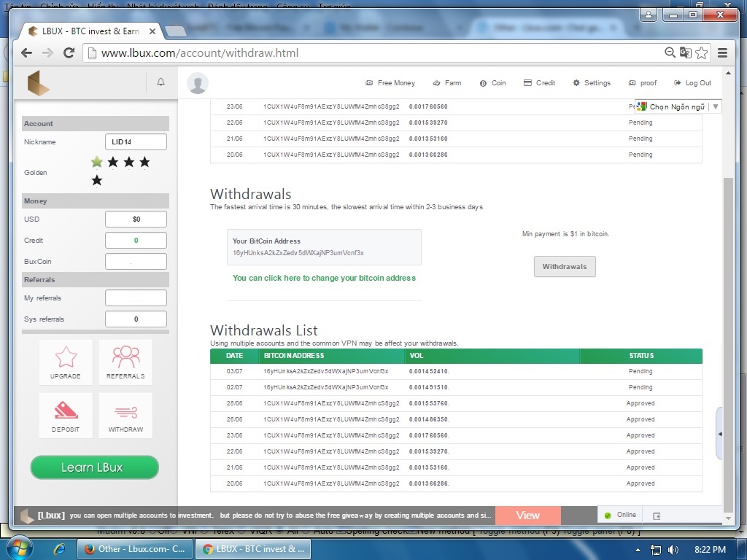The height and width of the screenshot is (560, 747).
Task: Click the USD $0 field
Action: point(136,219)
